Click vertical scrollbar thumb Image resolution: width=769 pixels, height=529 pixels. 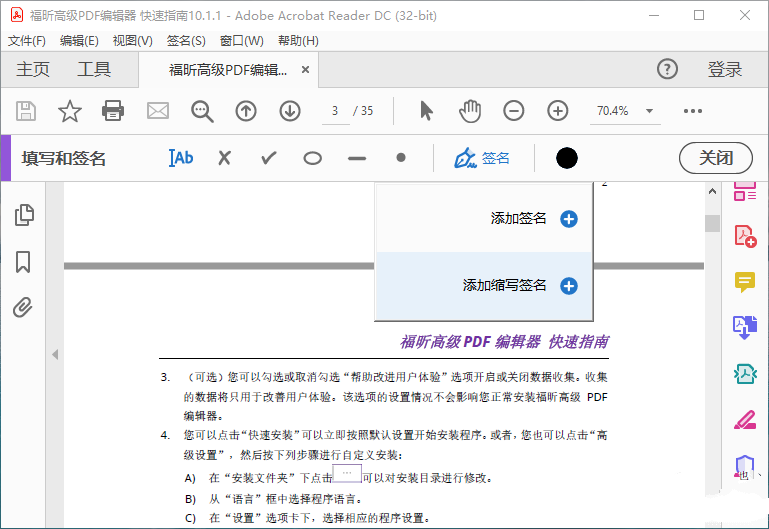[x=712, y=223]
